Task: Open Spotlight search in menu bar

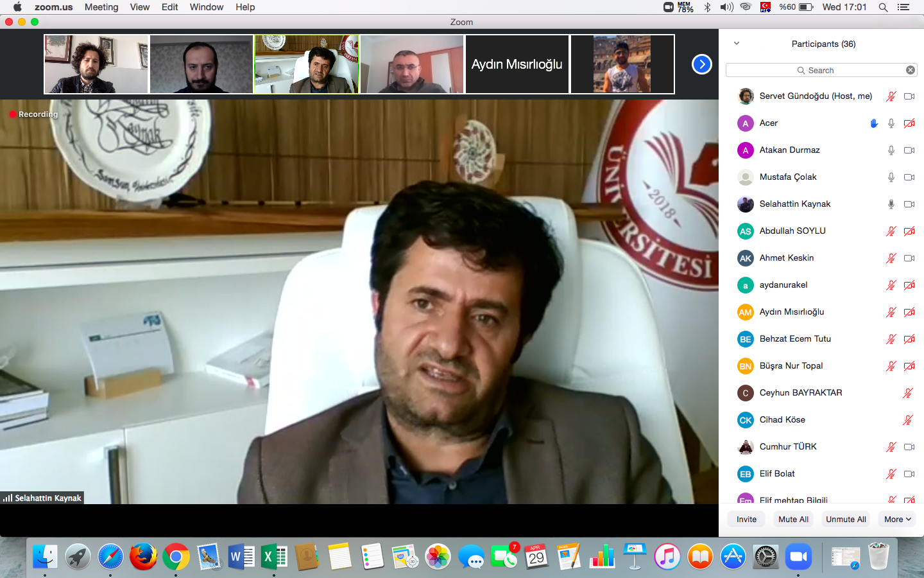Action: pos(883,7)
